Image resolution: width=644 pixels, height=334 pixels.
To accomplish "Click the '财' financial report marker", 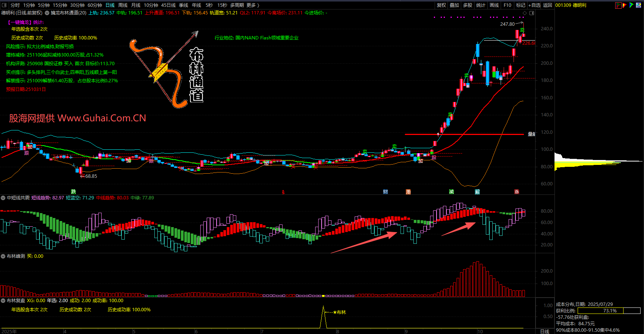I will click(x=385, y=192).
